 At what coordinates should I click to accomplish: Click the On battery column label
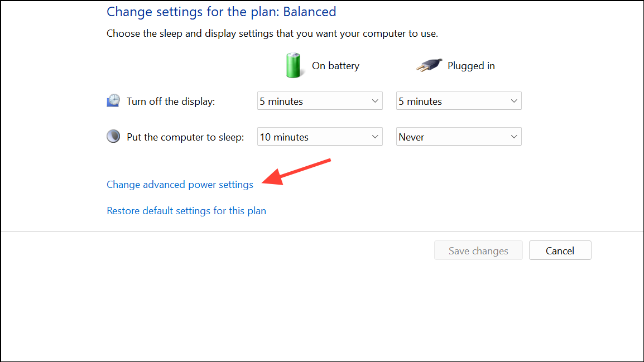335,65
